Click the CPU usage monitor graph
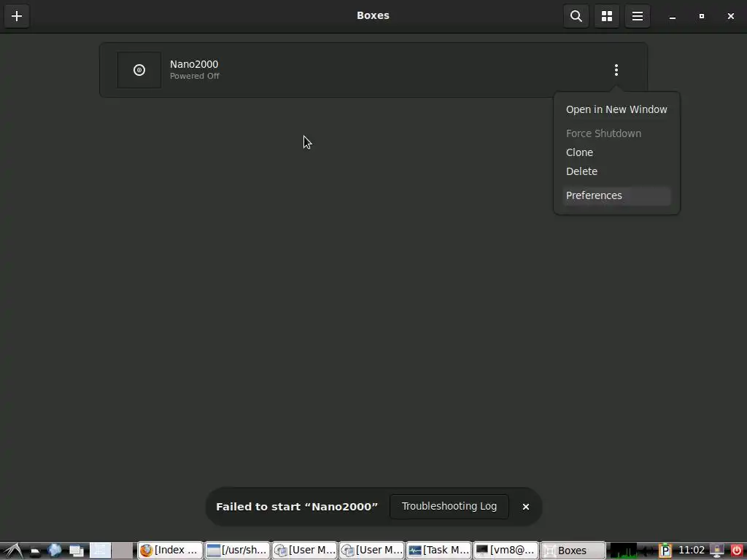The image size is (747, 560). pos(623,551)
